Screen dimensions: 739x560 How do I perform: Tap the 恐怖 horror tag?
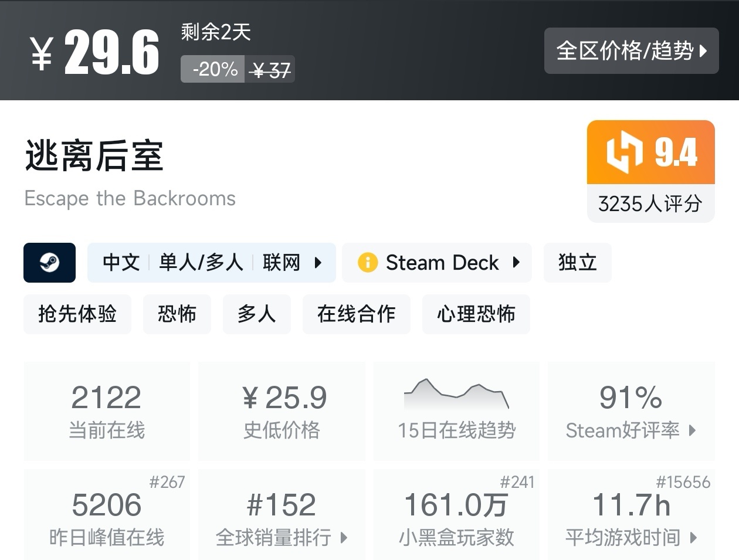177,314
